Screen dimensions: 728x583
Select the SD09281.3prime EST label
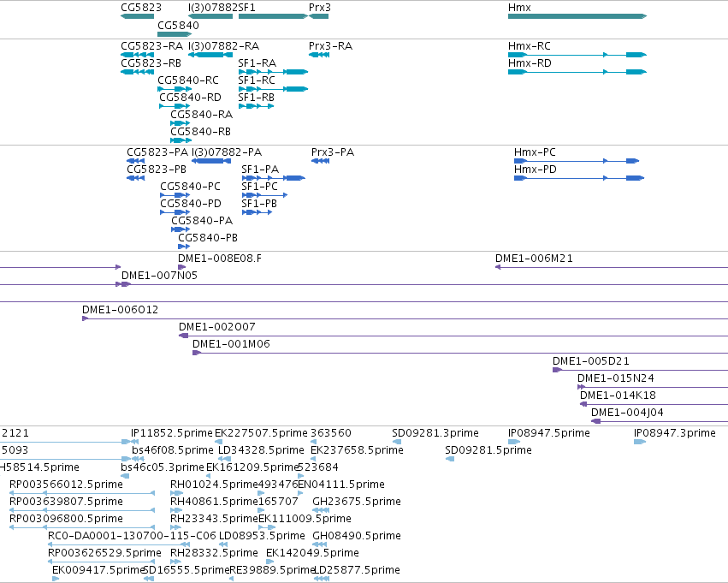point(435,433)
